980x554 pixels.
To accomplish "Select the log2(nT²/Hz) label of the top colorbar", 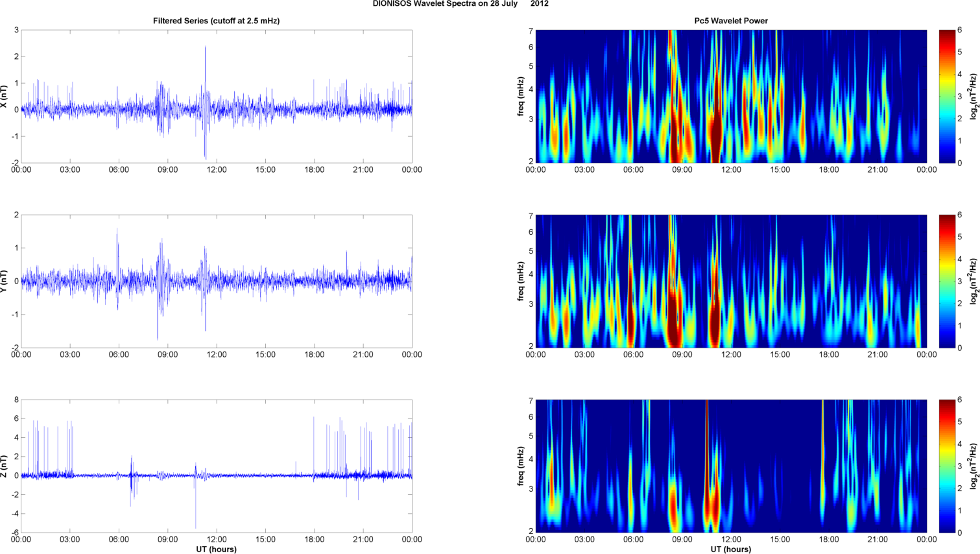I will pos(974,96).
